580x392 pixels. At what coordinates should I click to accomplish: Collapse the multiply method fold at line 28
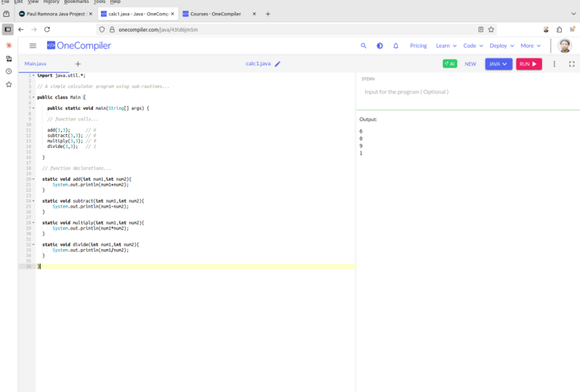33,223
